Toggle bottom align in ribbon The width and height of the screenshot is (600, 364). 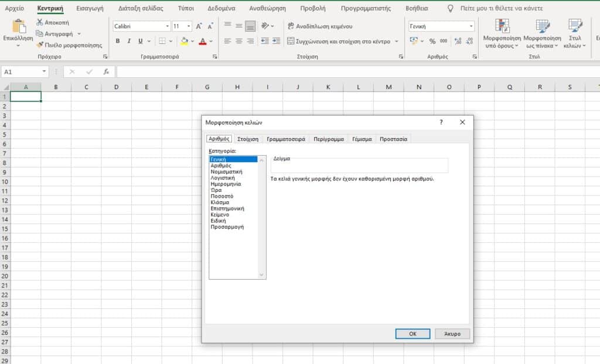click(x=250, y=26)
